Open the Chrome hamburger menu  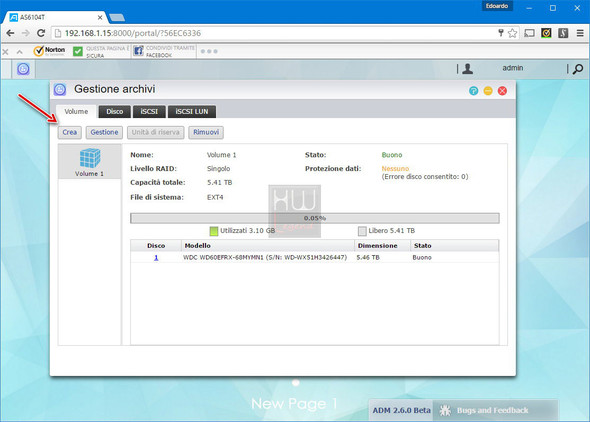pos(580,33)
